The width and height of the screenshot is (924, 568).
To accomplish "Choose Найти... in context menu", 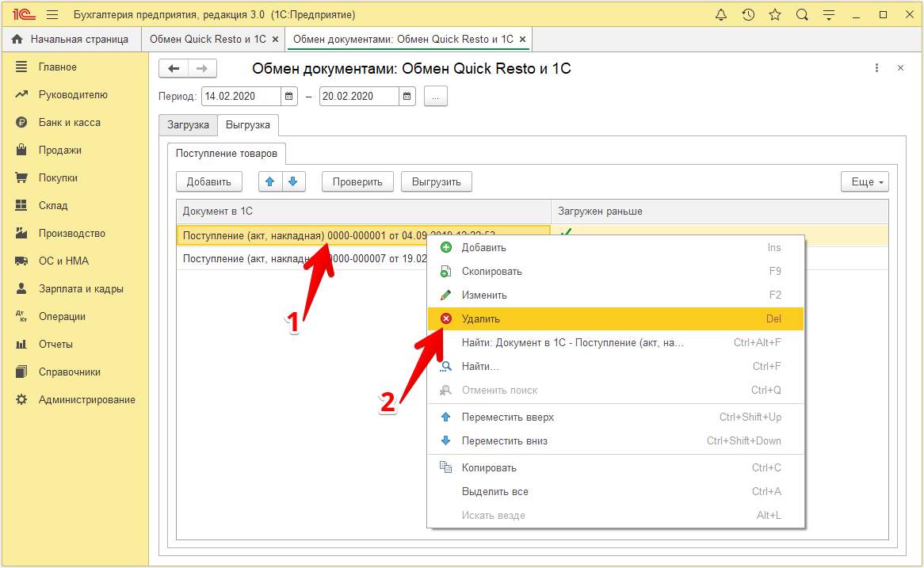I will (616, 367).
